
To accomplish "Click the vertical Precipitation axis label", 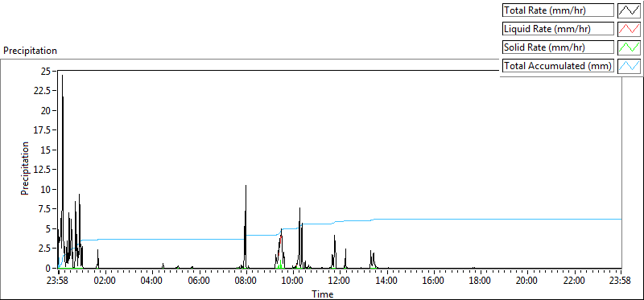I will (25, 168).
